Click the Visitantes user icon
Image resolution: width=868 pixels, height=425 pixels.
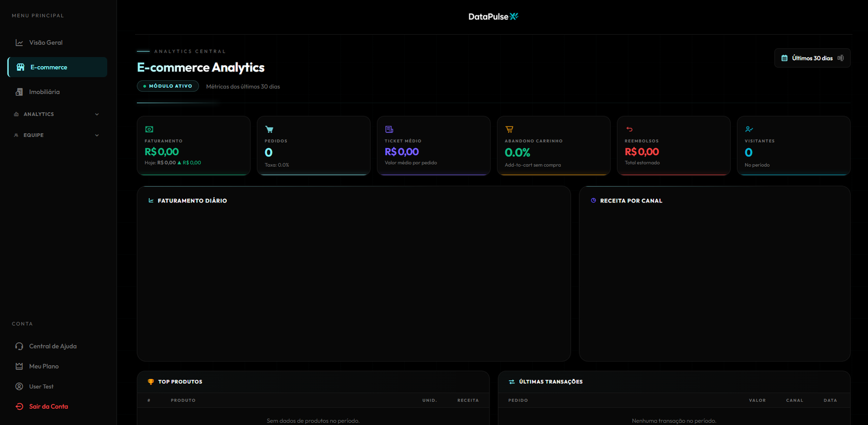[749, 129]
